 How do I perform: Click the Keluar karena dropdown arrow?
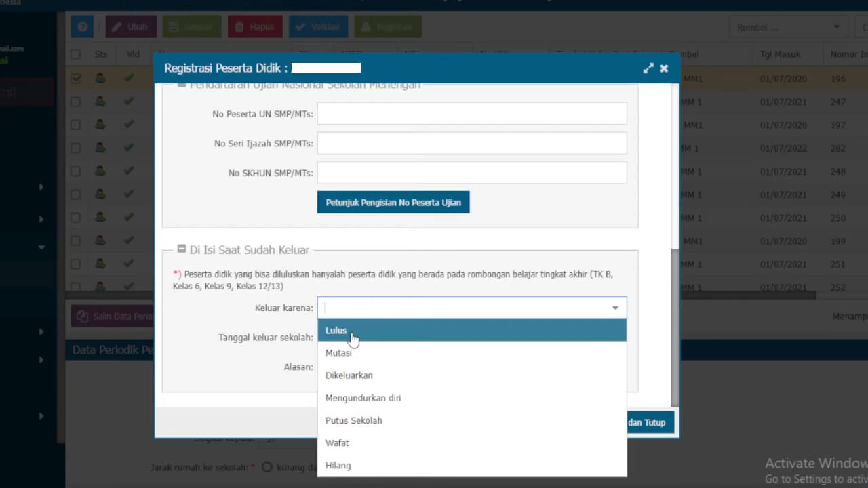(615, 308)
